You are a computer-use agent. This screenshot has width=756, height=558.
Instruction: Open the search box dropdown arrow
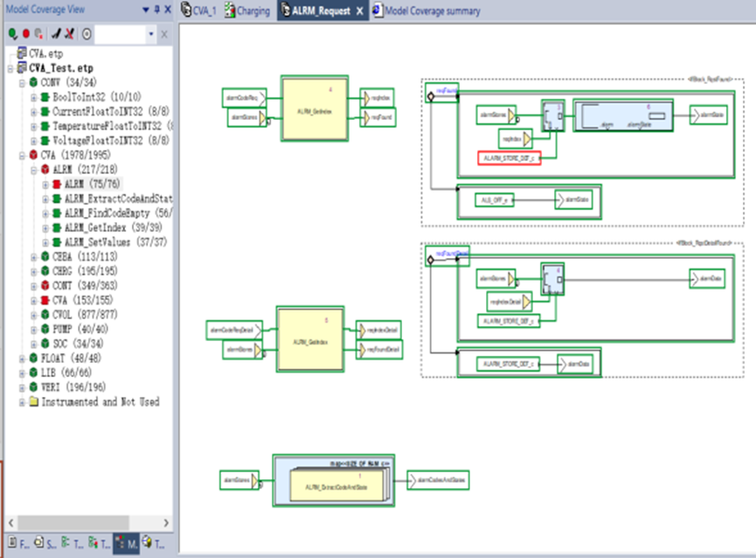point(150,34)
